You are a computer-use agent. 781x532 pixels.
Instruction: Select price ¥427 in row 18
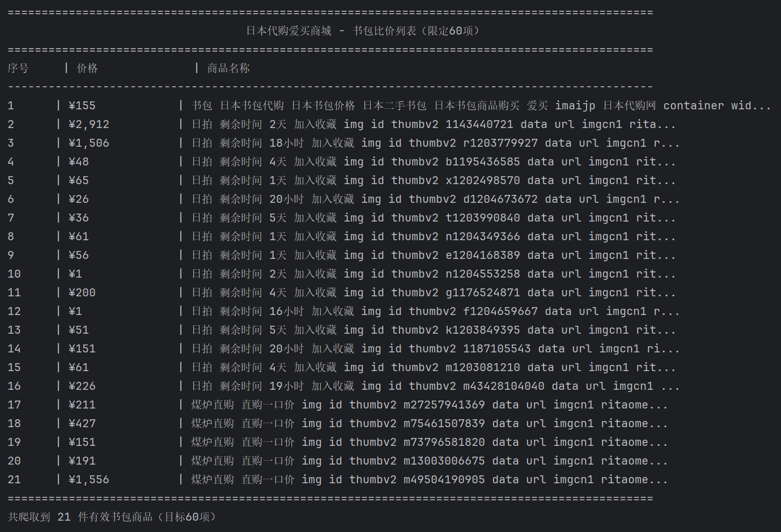[x=82, y=423]
